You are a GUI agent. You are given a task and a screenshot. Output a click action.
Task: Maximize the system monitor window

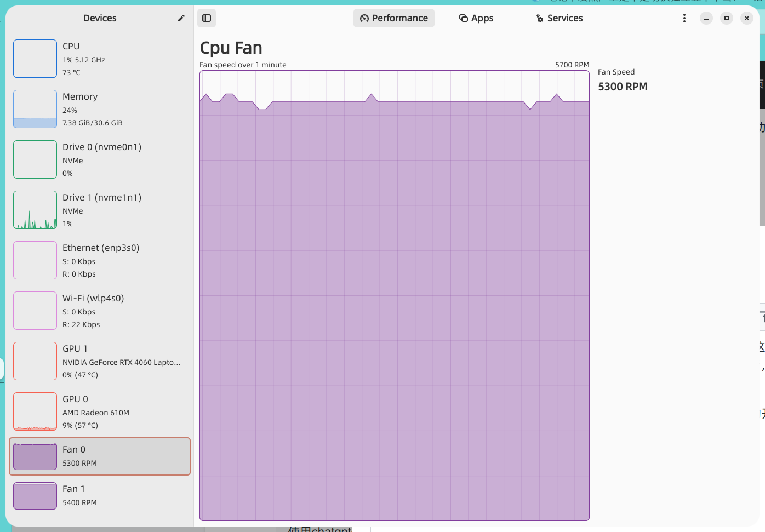click(x=727, y=18)
